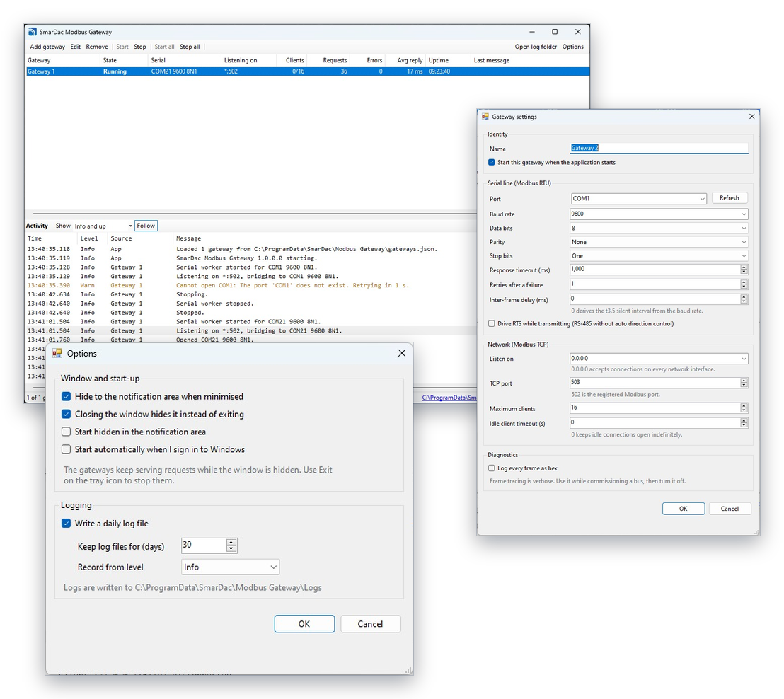784x699 pixels.
Task: Click the Uptime column header
Action: [x=447, y=60]
